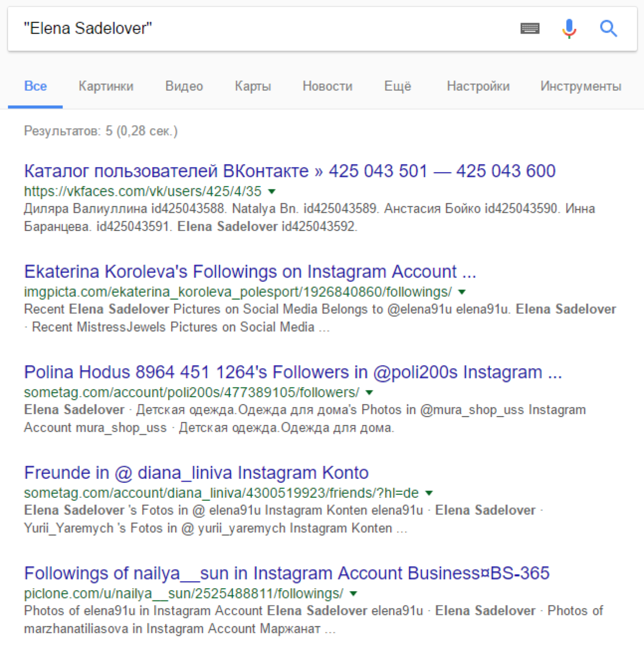644x652 pixels.
Task: Open the Ещё menu
Action: coord(398,86)
